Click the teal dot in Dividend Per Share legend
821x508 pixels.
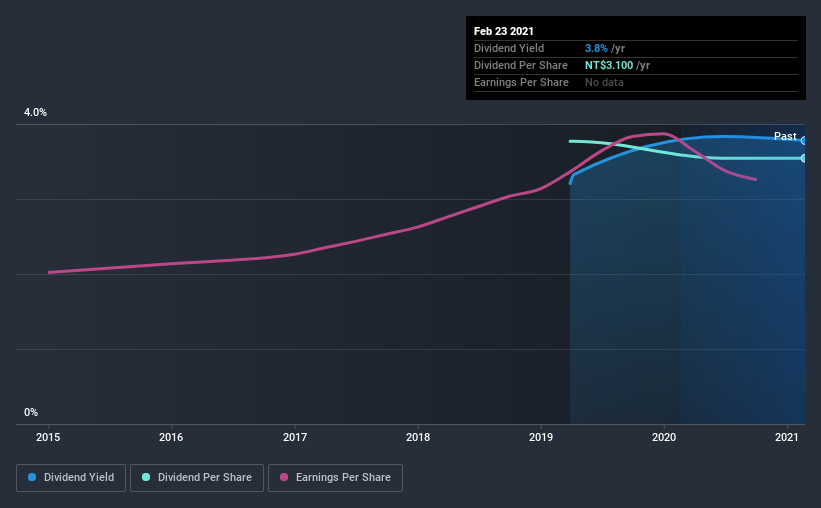146,477
